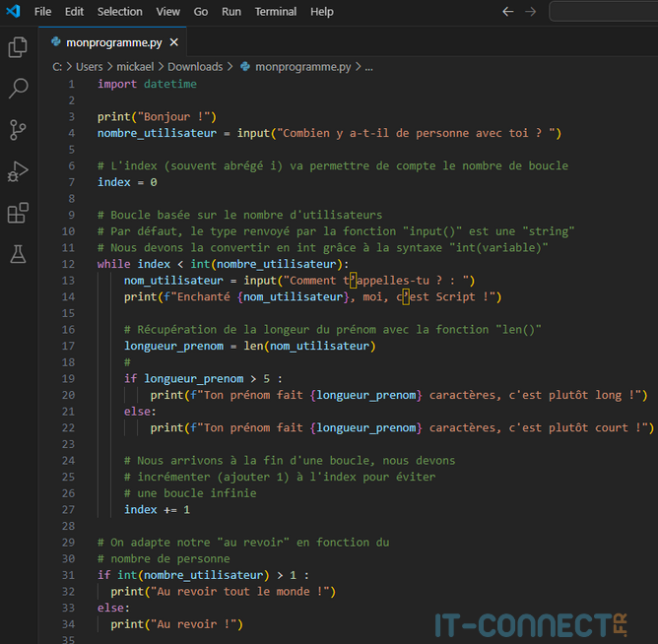Click the VS Code logo icon
Image resolution: width=658 pixels, height=644 pixels.
(13, 12)
